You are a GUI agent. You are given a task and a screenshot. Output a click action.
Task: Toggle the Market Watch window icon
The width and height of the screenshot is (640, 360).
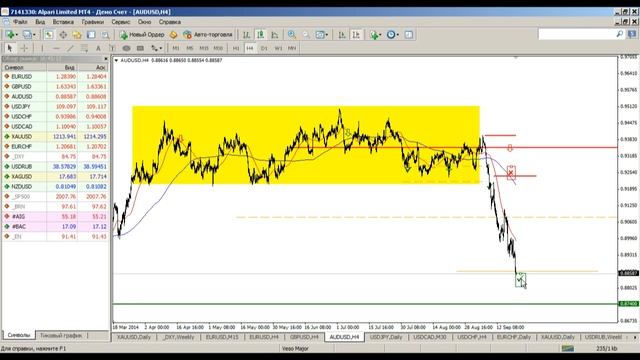(49, 35)
